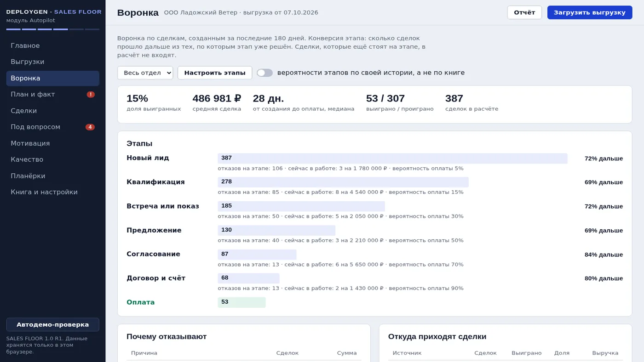Navigate to Мотивация
Screen dimensions: 644x362
point(53,143)
